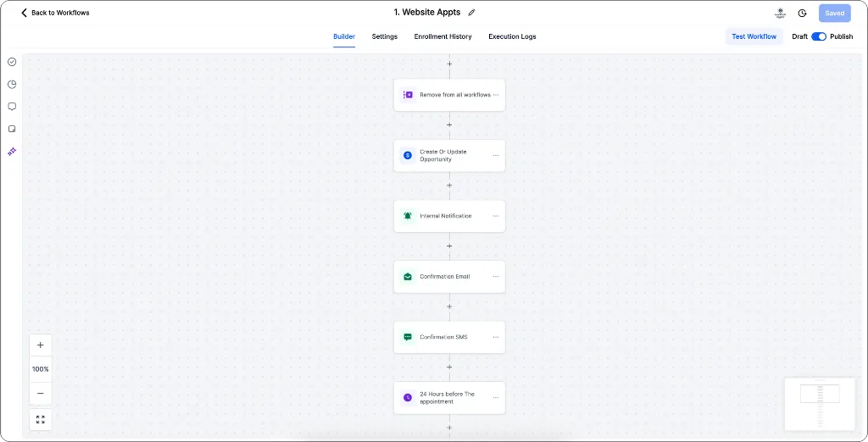Go back to Workflows

[55, 13]
